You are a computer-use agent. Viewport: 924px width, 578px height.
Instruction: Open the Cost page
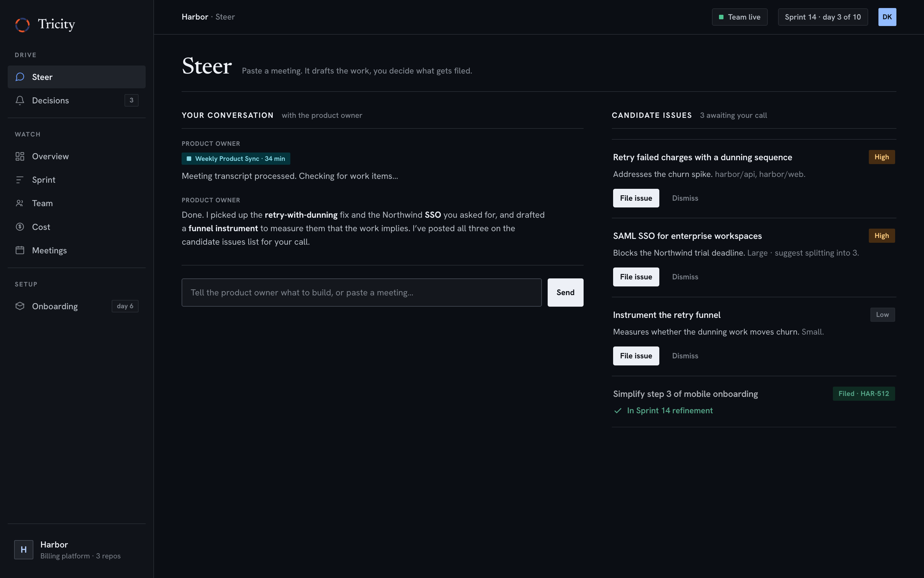coord(76,227)
